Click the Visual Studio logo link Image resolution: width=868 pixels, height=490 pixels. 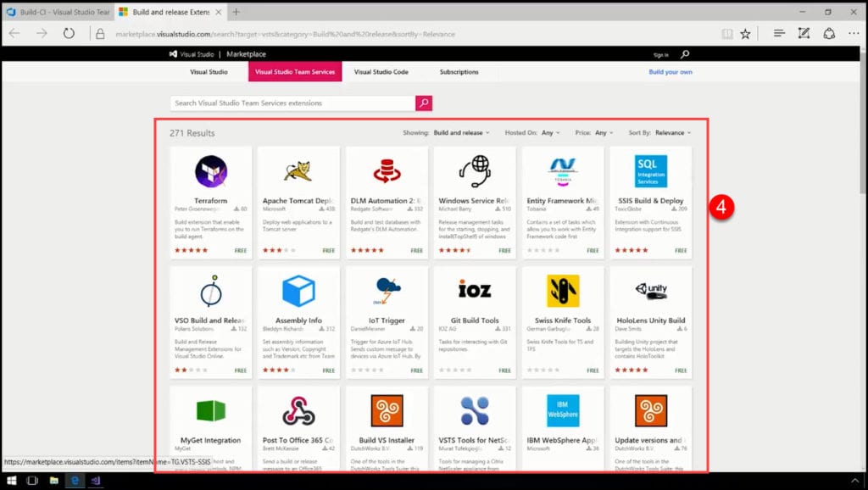[192, 54]
